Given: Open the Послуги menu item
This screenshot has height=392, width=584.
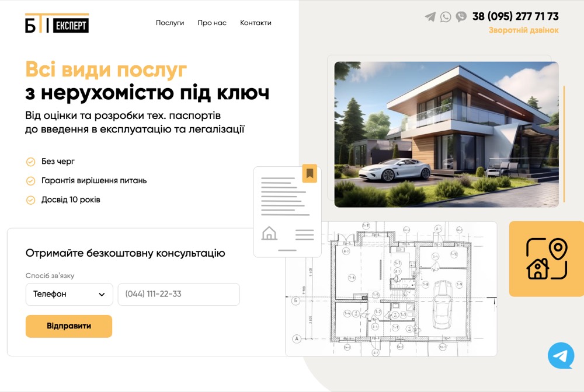Looking at the screenshot, I should tap(170, 23).
